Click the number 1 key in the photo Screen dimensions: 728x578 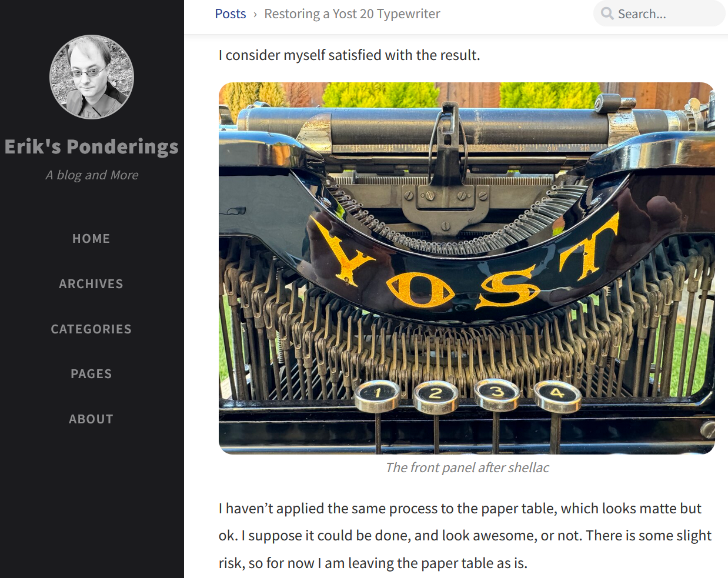coord(378,393)
